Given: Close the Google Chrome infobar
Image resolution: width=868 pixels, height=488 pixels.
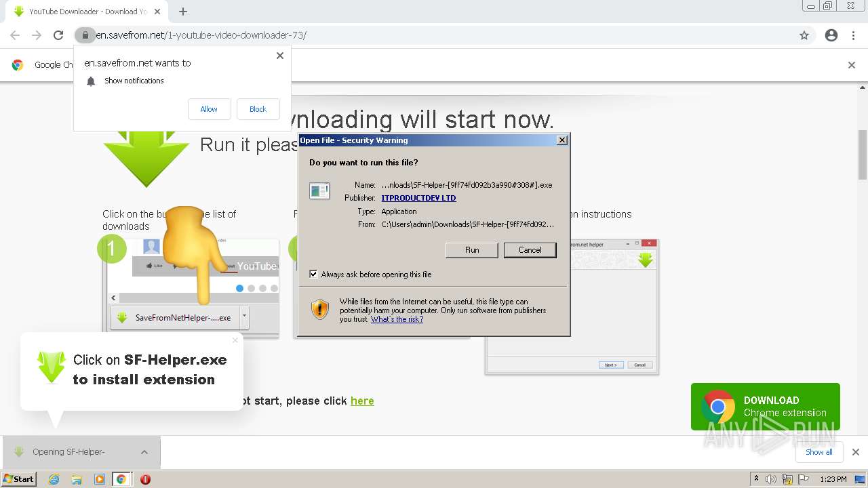Looking at the screenshot, I should (x=852, y=65).
